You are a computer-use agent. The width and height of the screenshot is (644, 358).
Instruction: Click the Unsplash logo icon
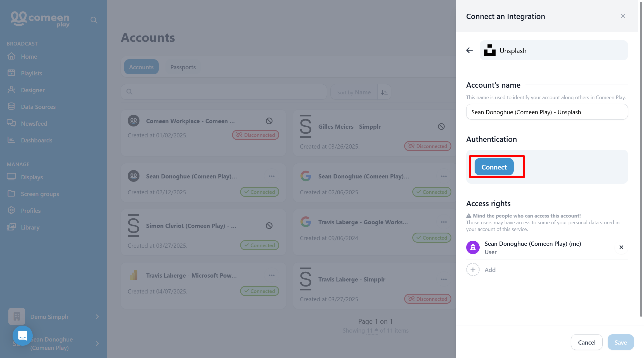point(490,50)
